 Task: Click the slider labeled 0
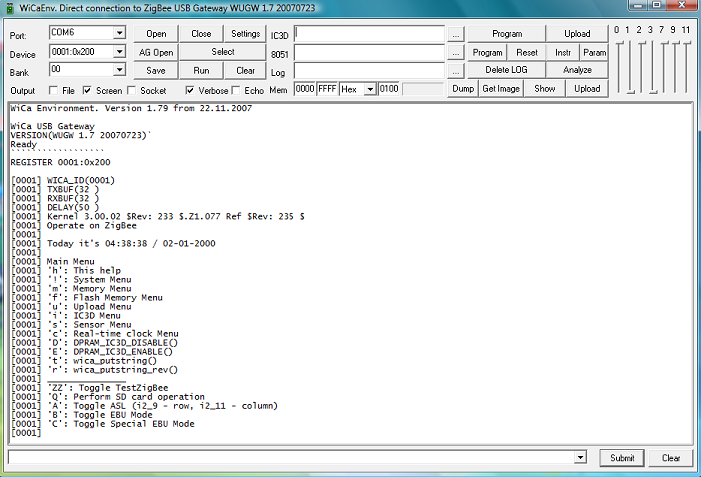coord(619,67)
